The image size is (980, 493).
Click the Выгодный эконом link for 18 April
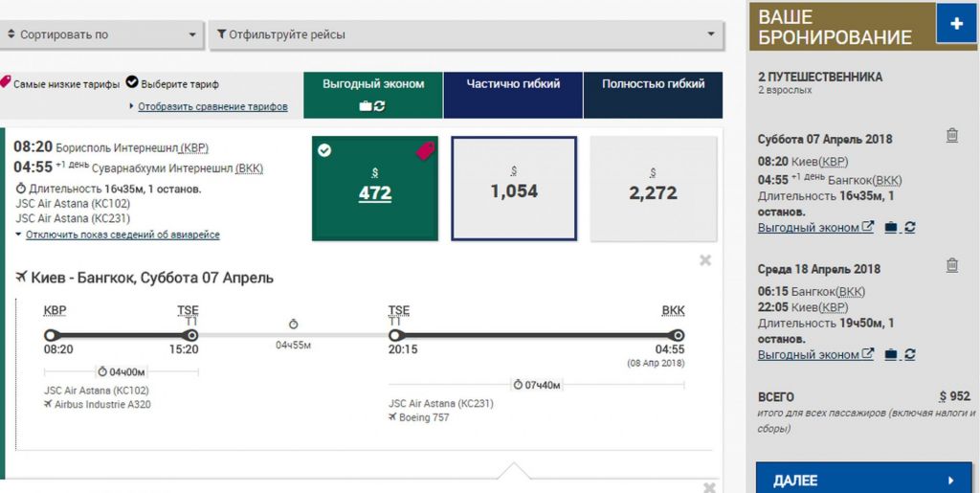tap(809, 354)
